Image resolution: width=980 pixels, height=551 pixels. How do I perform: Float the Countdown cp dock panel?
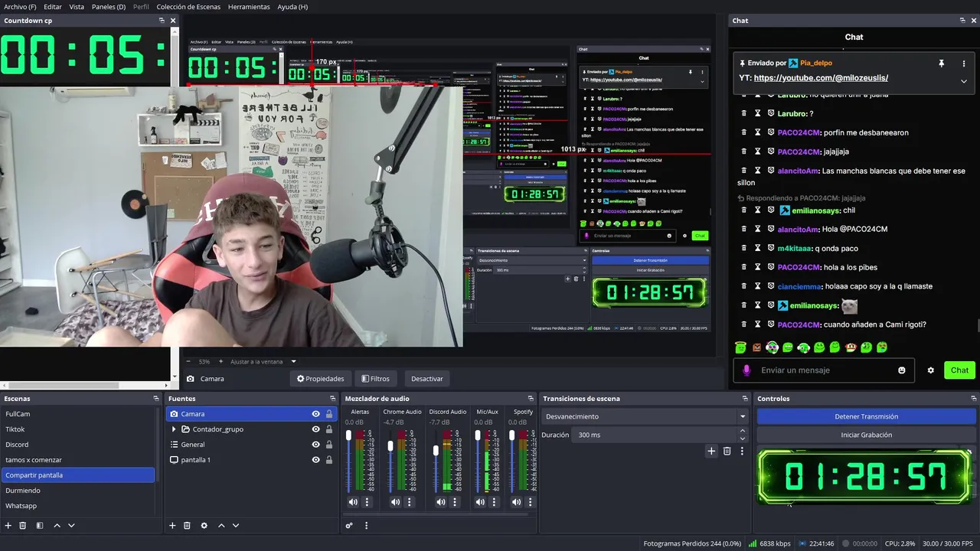162,21
